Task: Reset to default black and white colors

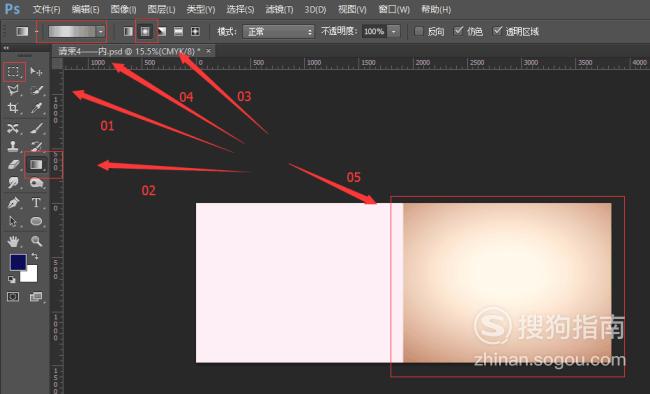Action: tap(12, 280)
